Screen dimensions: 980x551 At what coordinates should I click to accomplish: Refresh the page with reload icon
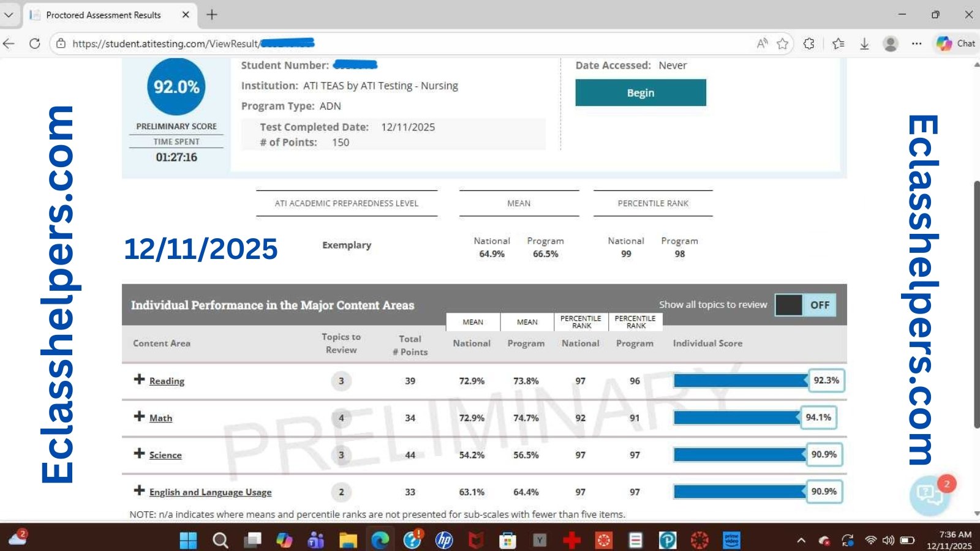(35, 43)
